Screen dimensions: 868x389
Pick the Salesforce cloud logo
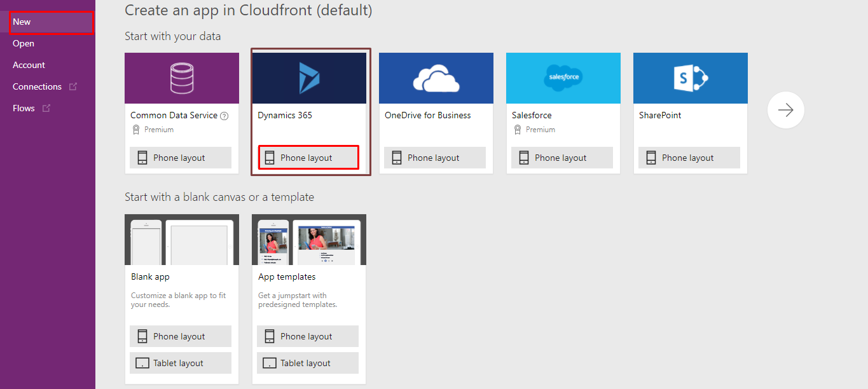coord(563,78)
